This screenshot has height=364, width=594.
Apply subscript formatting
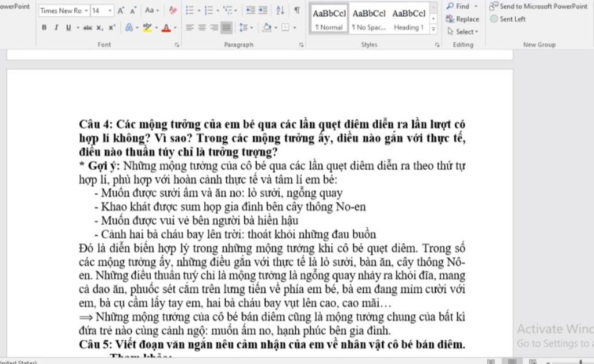click(99, 28)
